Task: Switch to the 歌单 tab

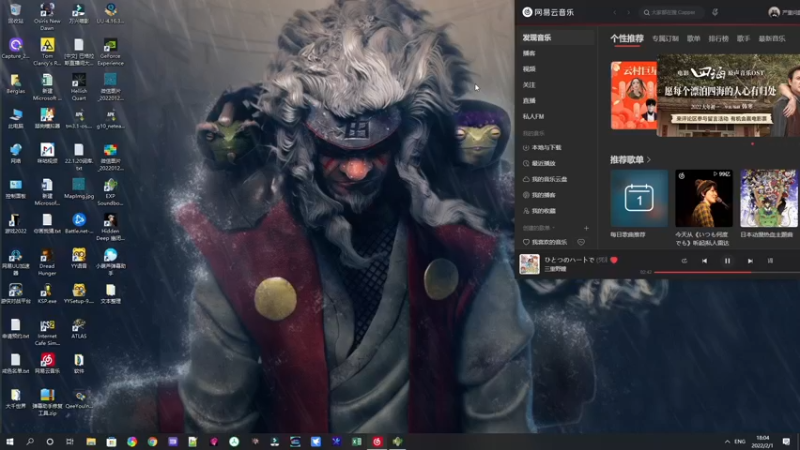Action: pos(693,38)
